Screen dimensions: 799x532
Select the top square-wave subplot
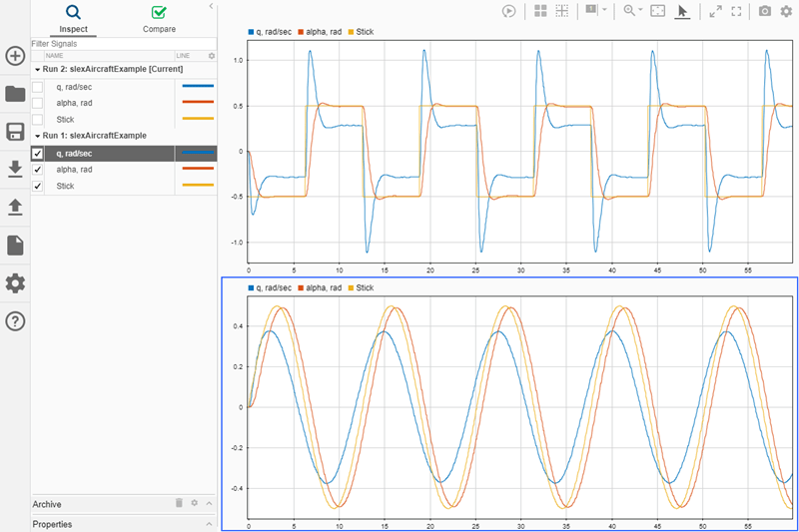519,151
